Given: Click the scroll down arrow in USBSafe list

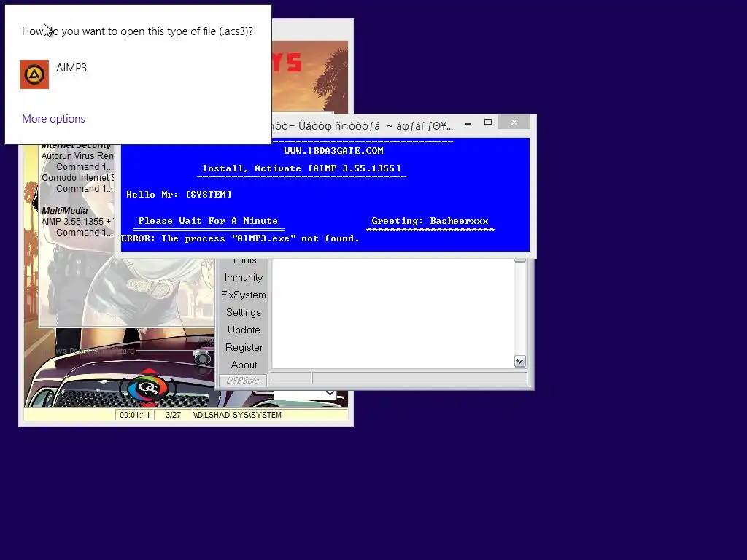Looking at the screenshot, I should [x=519, y=362].
